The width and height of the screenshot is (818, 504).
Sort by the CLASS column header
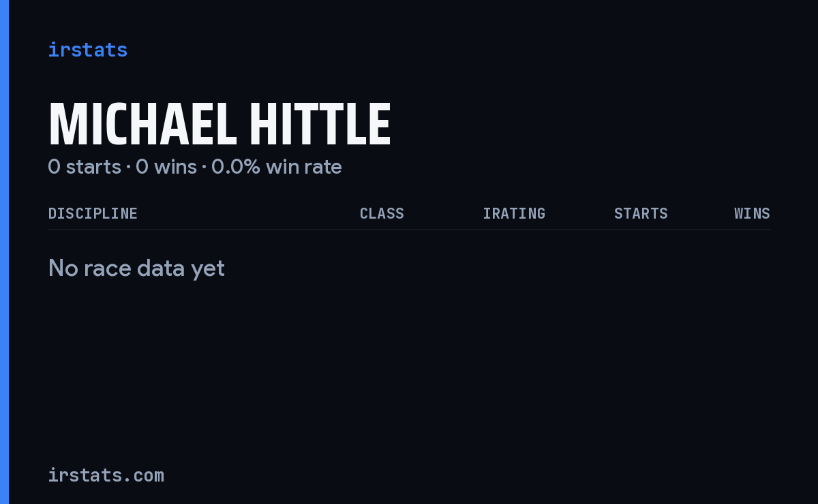coord(382,213)
